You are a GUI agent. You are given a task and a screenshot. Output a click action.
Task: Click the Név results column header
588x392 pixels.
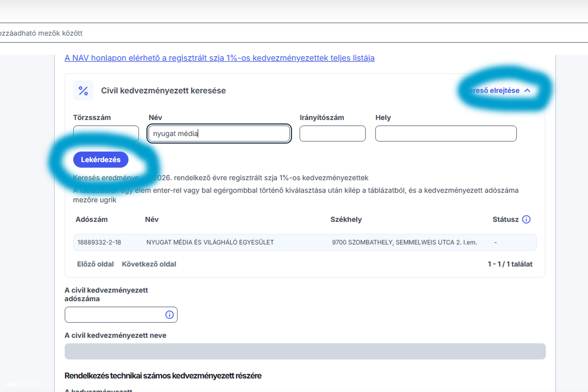click(x=152, y=219)
